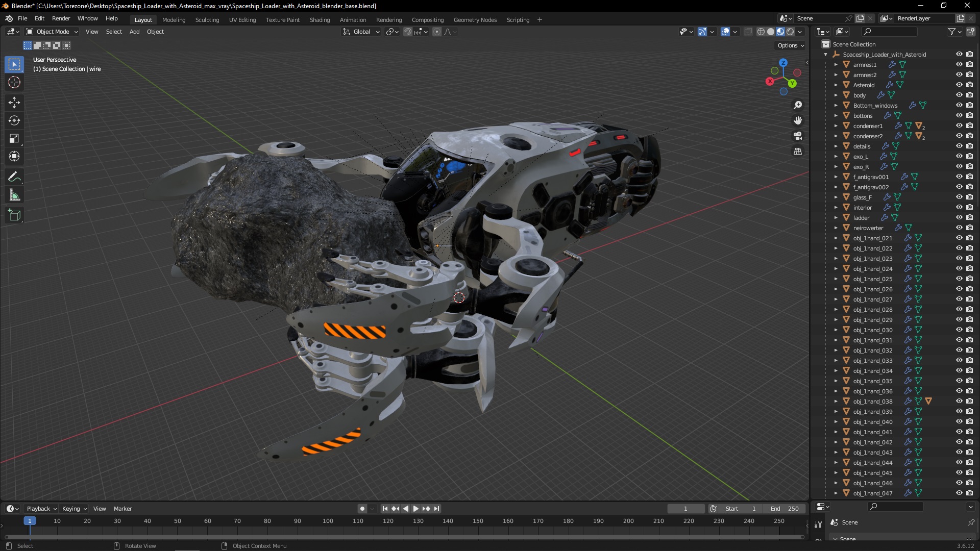980x551 pixels.
Task: Pick the Annotate tool
Action: 14,177
